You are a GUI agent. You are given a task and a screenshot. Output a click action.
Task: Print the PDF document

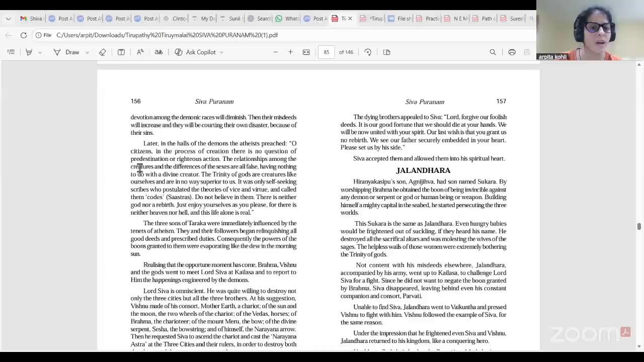click(512, 52)
